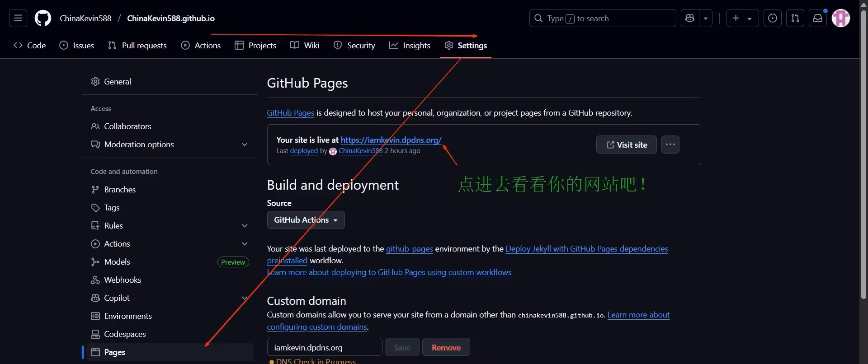The width and height of the screenshot is (868, 364).
Task: Open Copilot chat icon in header
Action: point(690,19)
